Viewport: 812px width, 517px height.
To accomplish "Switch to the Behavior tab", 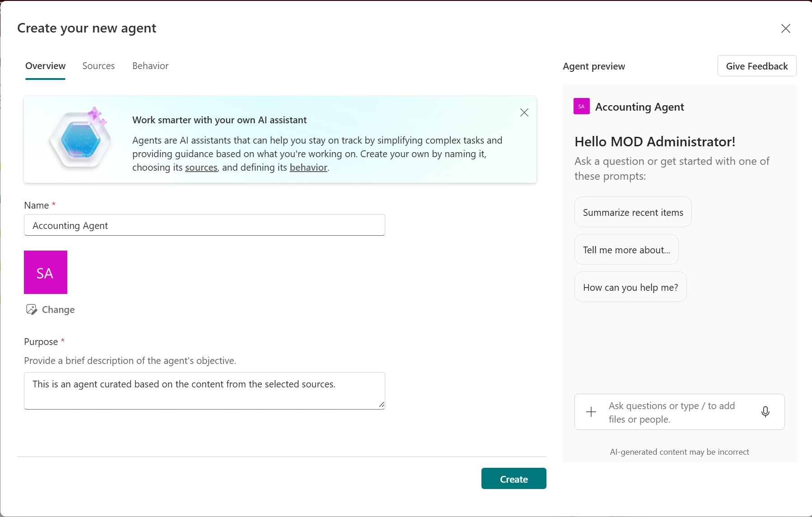I will point(150,65).
